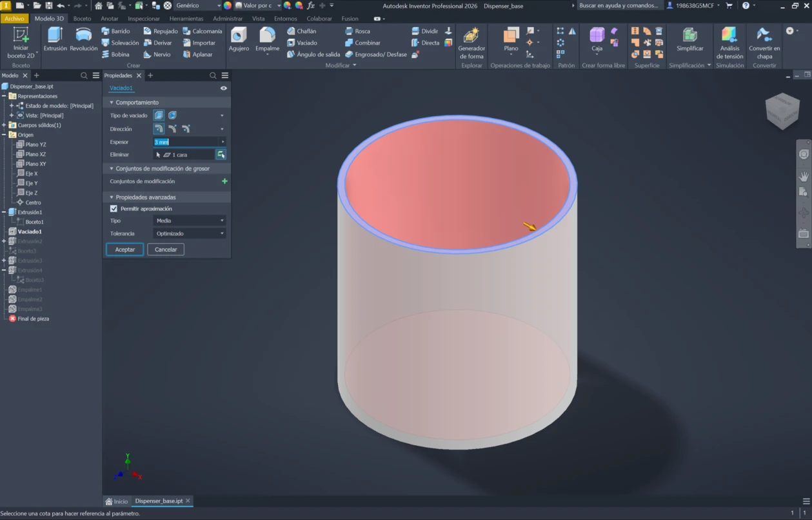This screenshot has width=812, height=520.
Task: Collapse Conjuntos de modificación de grosor section
Action: [x=111, y=168]
